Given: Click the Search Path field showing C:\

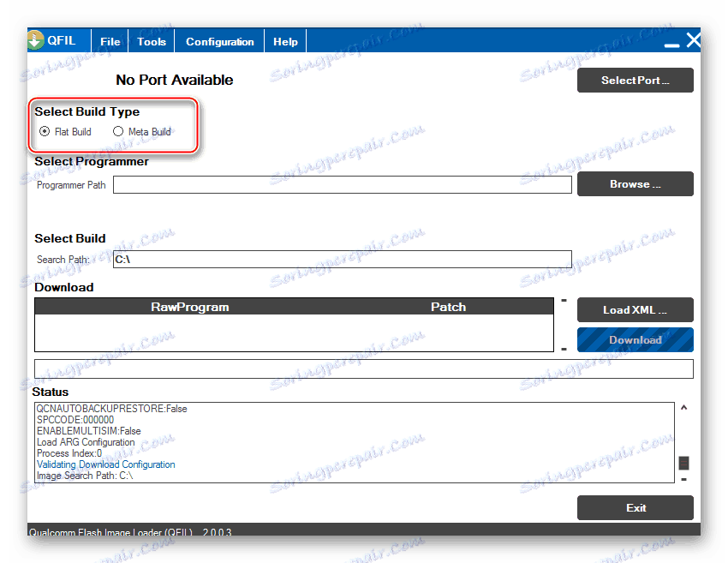Looking at the screenshot, I should (343, 259).
